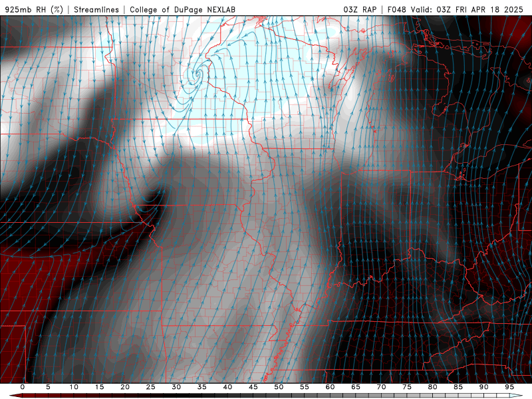Click the 65 label on color scale
Screen dimensions: 532x399
coord(356,387)
